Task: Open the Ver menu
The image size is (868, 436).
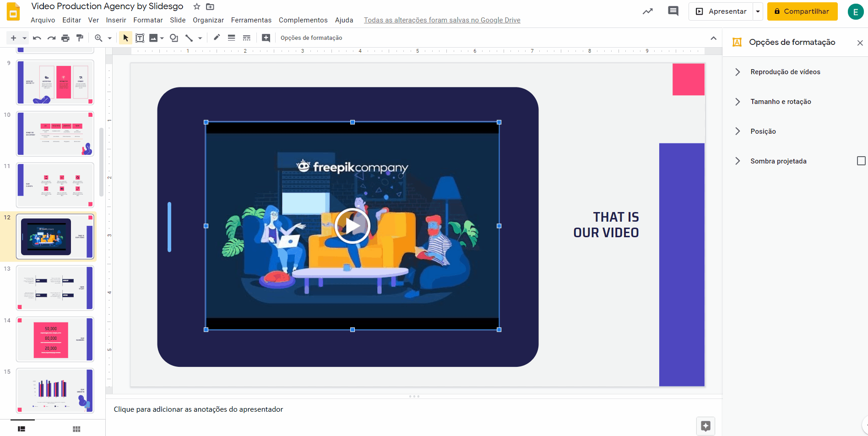Action: pos(93,20)
